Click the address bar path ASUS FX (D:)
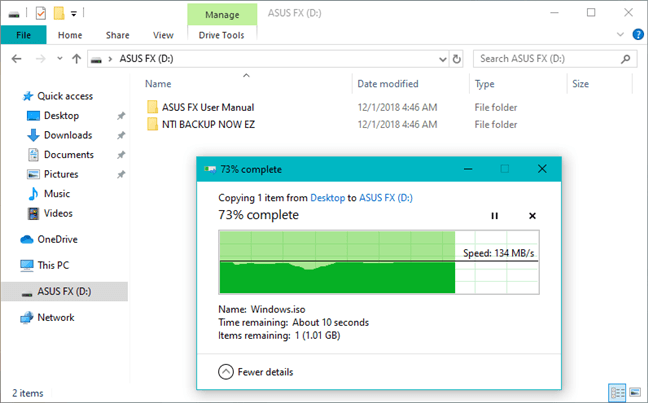 click(x=146, y=59)
